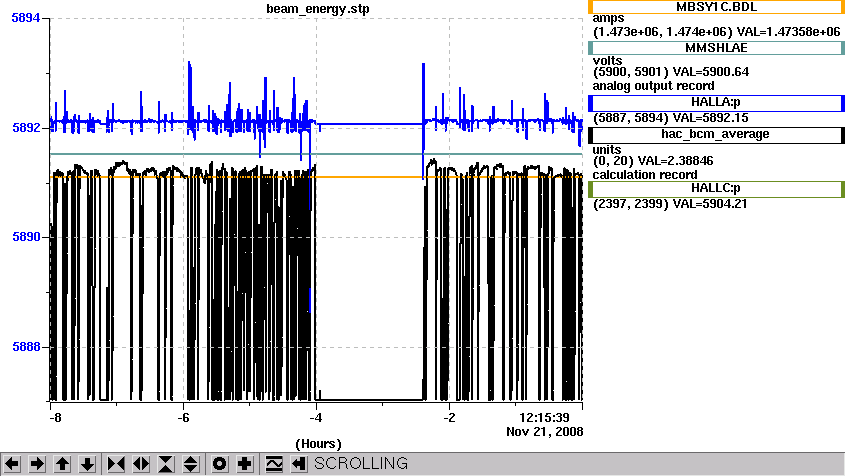
Task: Click the 'amps' units label
Action: [x=608, y=18]
